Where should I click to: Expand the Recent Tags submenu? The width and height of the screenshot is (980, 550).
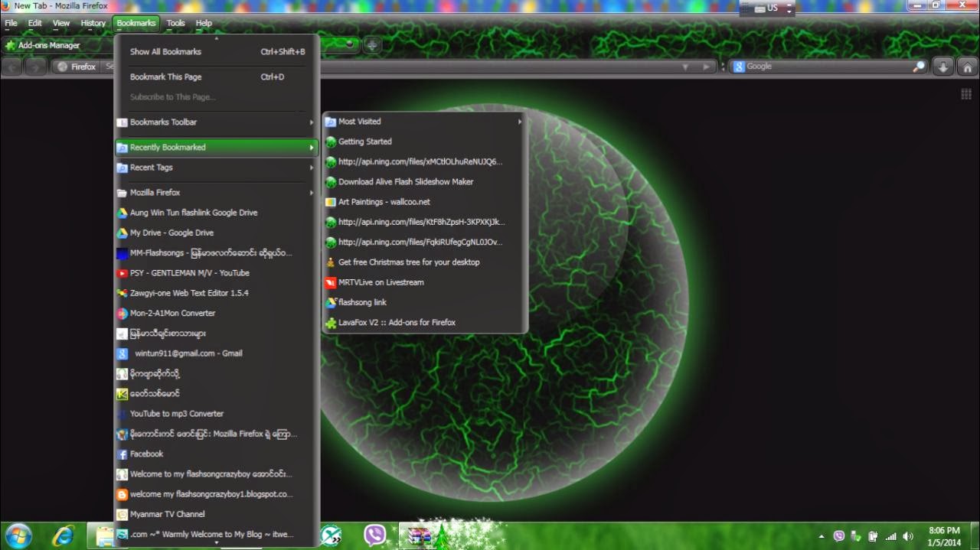(217, 168)
